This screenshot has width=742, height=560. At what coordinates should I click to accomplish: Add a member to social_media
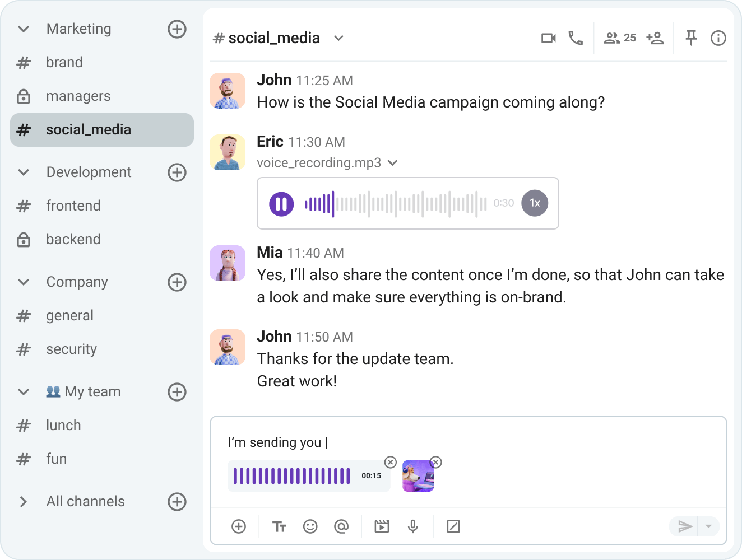point(655,38)
